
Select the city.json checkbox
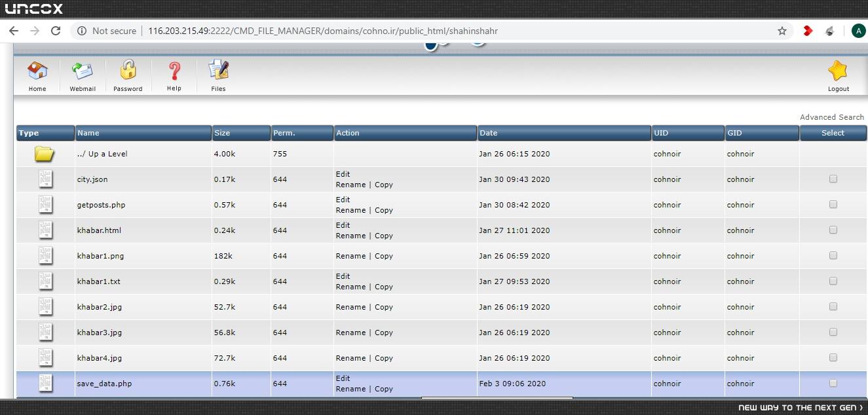point(833,179)
